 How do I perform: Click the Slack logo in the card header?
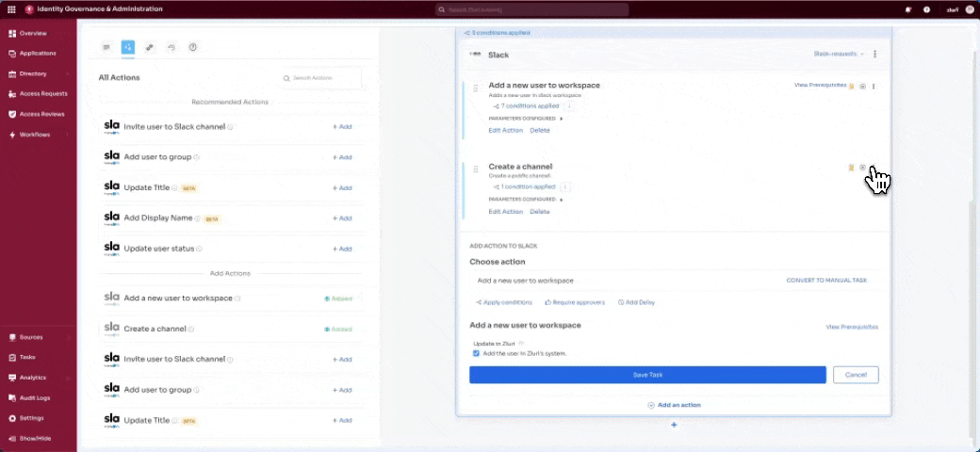click(x=476, y=55)
